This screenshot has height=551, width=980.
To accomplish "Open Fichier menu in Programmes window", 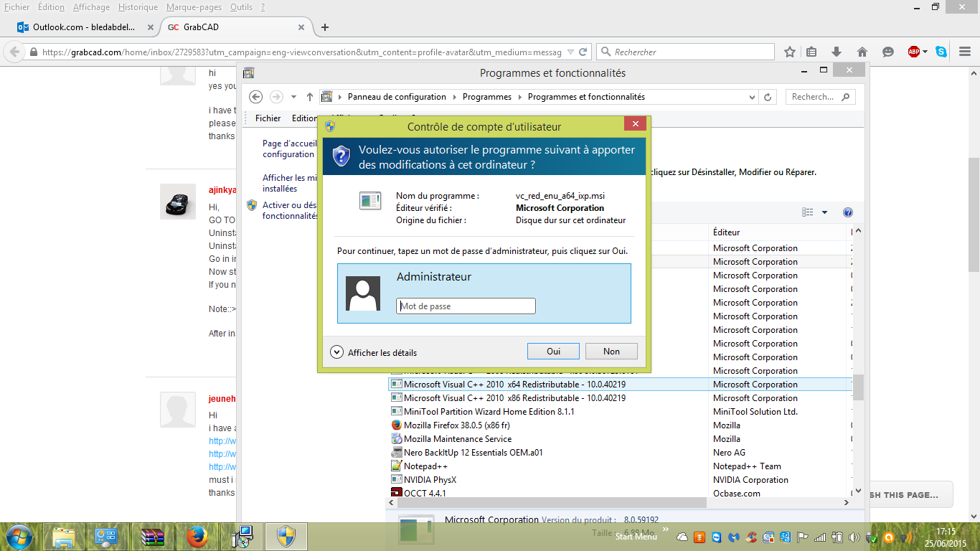I will pos(268,118).
